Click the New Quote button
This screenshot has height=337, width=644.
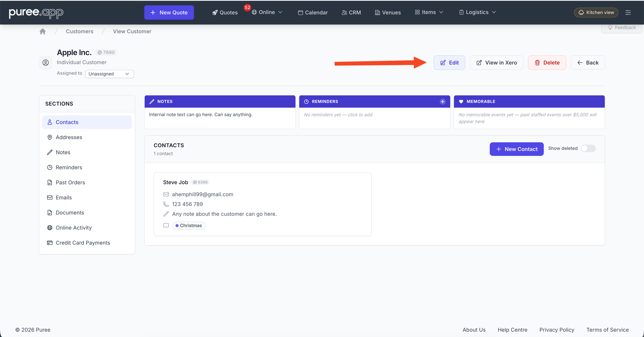click(x=169, y=13)
